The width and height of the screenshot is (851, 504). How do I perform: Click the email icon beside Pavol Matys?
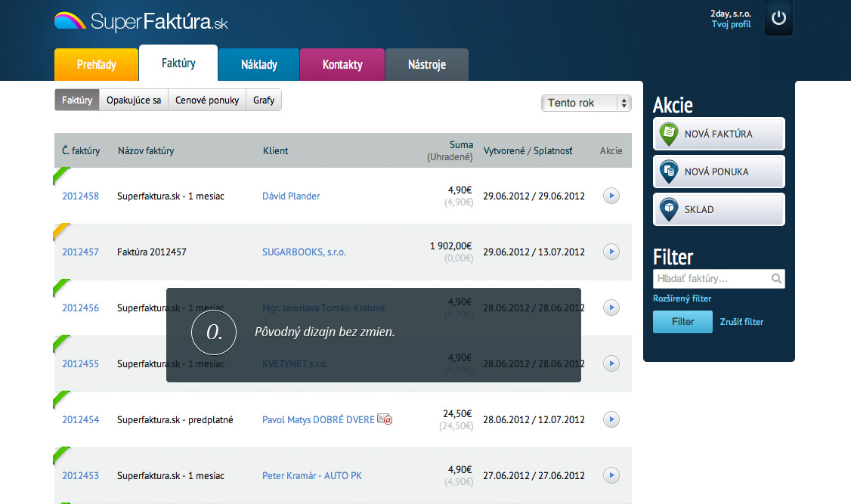coord(385,419)
